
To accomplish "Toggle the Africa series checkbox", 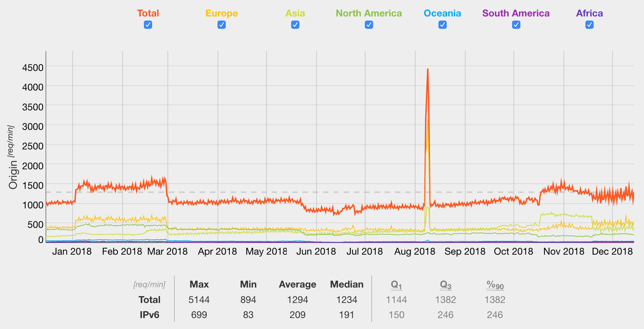I will click(590, 25).
